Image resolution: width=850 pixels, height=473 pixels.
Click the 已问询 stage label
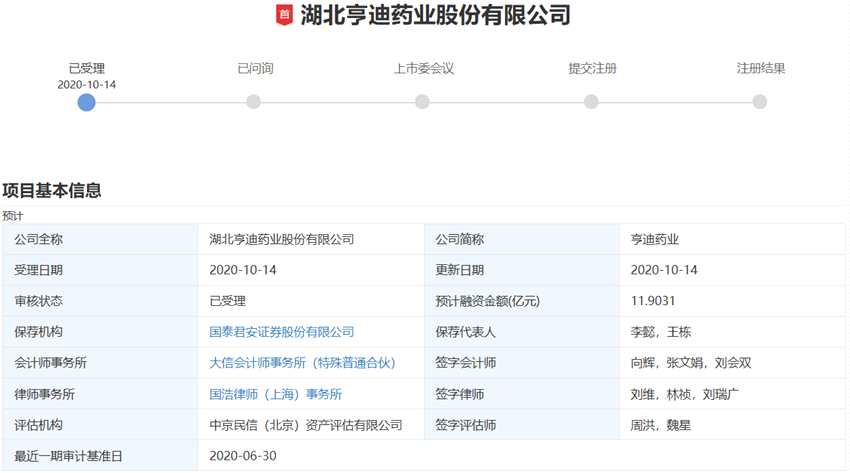pyautogui.click(x=255, y=68)
